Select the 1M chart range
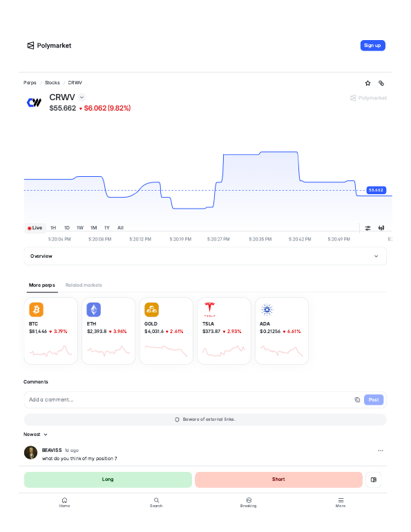Screen dimensions: 411x532 coord(93,228)
